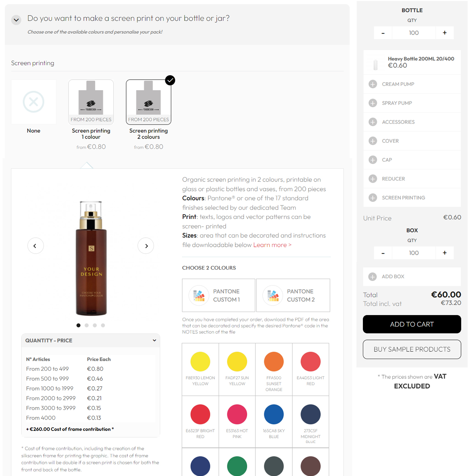Collapse the screen print question section chevron
This screenshot has width=471, height=476.
tap(16, 20)
